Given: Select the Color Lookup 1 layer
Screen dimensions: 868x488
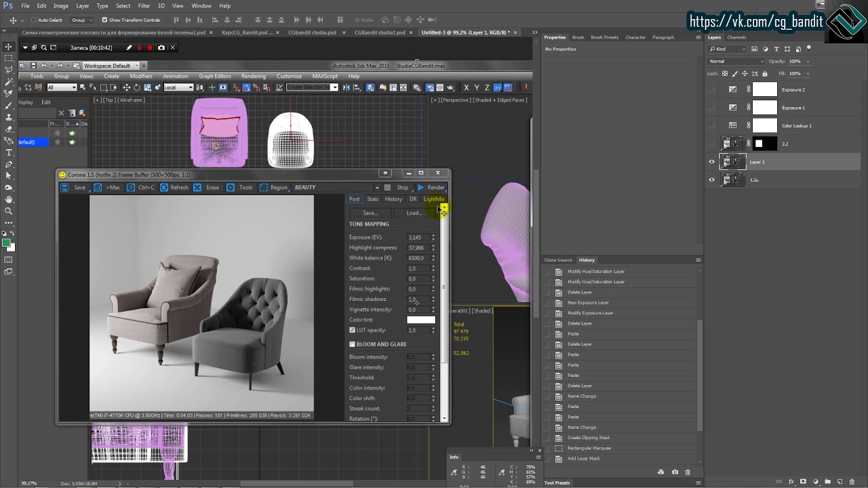Looking at the screenshot, I should point(796,125).
